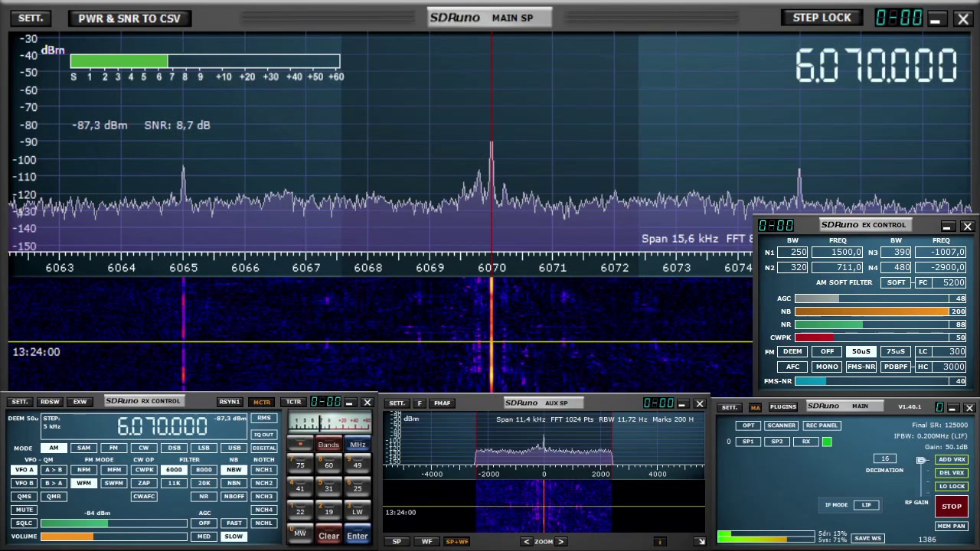
Task: Switch AUX SP to SP+WF view
Action: click(x=456, y=542)
